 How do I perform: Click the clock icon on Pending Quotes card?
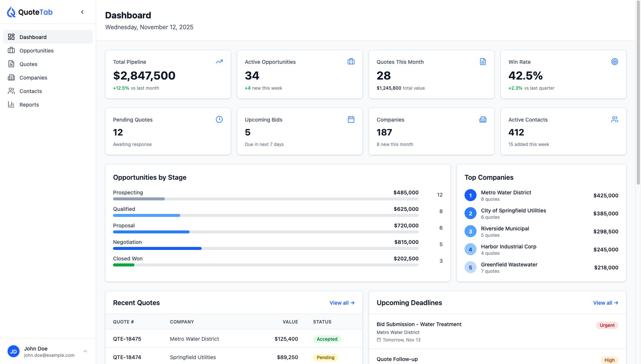coord(219,119)
